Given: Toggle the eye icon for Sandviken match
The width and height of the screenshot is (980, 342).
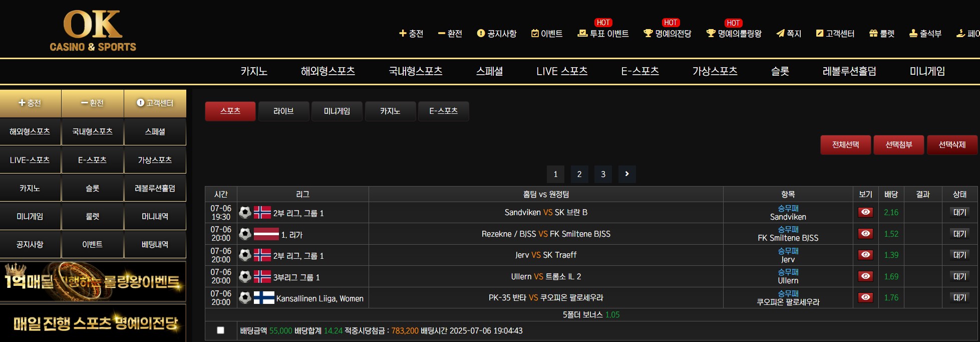Looking at the screenshot, I should (x=865, y=212).
